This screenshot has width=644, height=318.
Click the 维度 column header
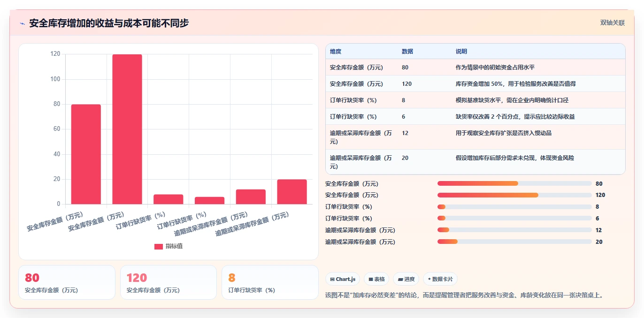click(336, 52)
